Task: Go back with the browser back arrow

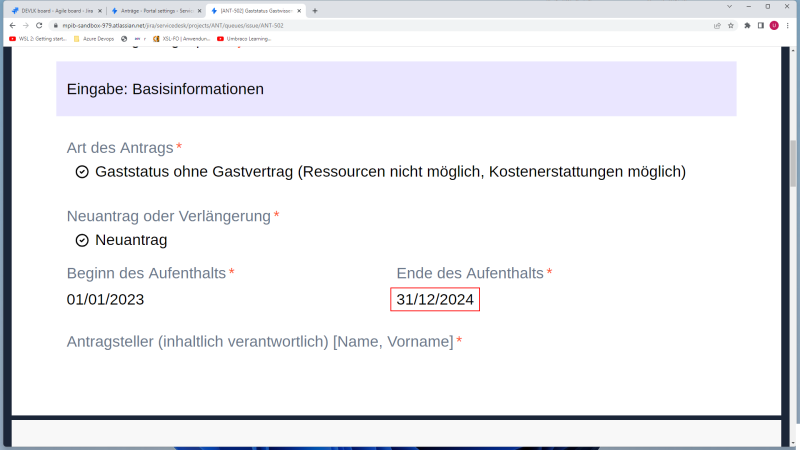Action: pos(12,26)
